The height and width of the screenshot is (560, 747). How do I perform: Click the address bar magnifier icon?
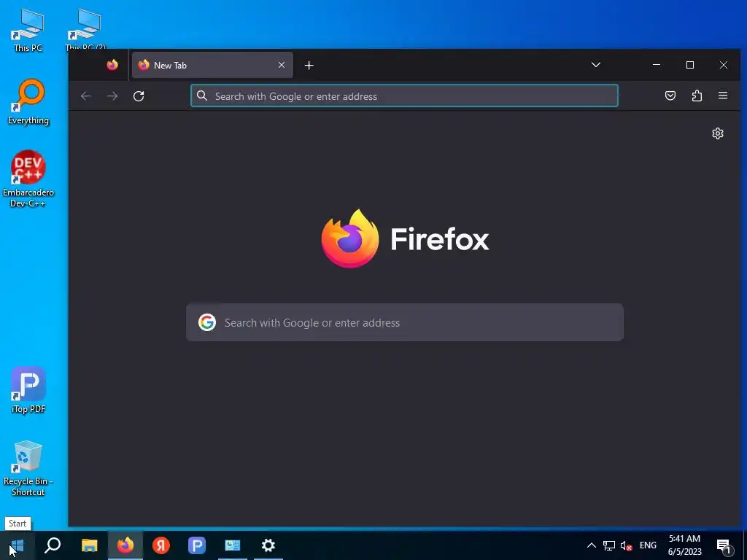click(202, 96)
